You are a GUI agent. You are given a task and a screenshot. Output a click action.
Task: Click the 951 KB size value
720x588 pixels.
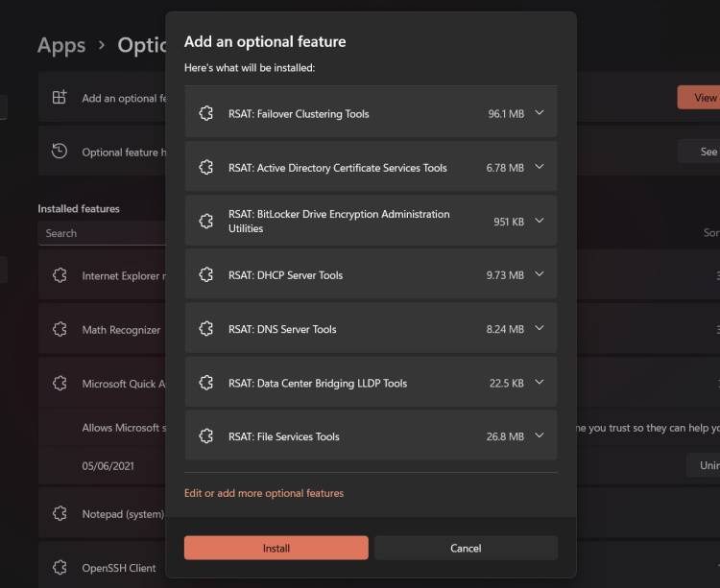pos(509,222)
